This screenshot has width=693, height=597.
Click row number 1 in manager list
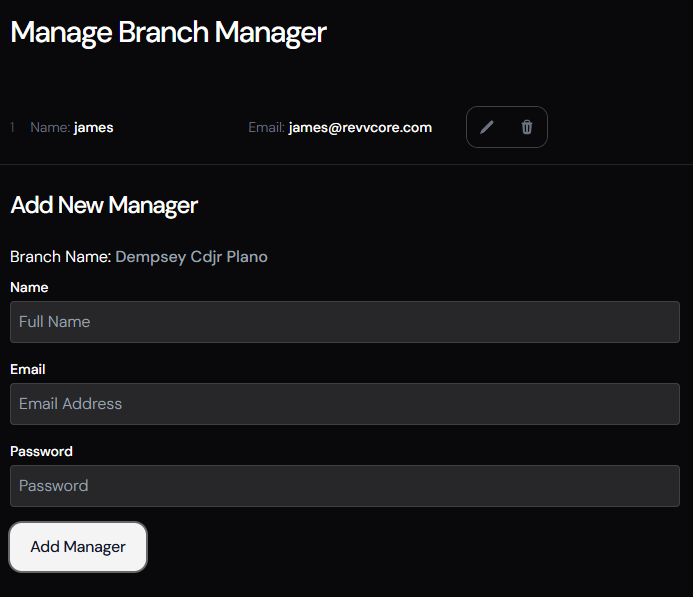tap(13, 127)
